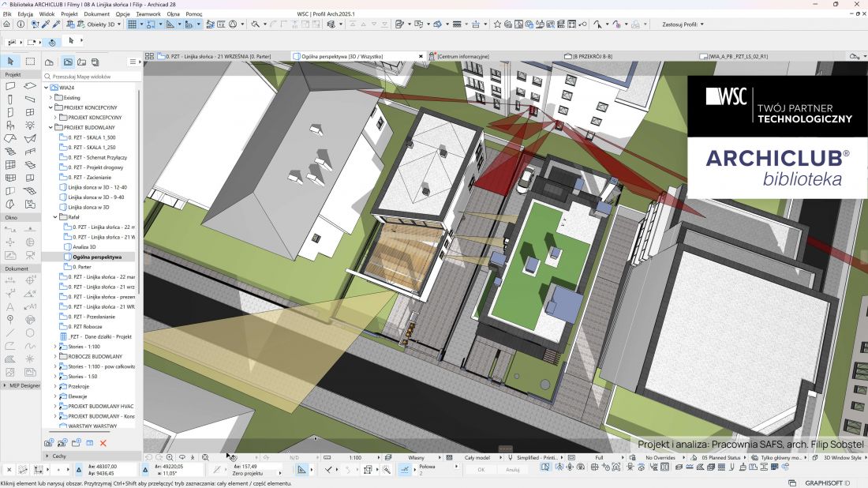This screenshot has height=488, width=868.
Task: Open the Project Map navigator icon
Action: [49, 62]
